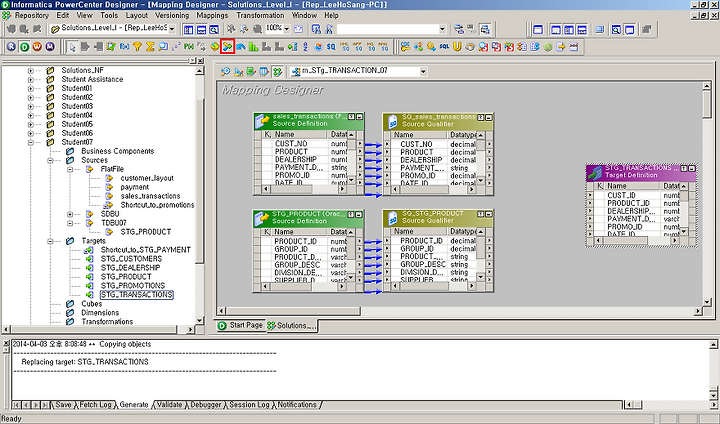Open the Layout menu
Image resolution: width=720 pixels, height=424 pixels.
[136, 16]
